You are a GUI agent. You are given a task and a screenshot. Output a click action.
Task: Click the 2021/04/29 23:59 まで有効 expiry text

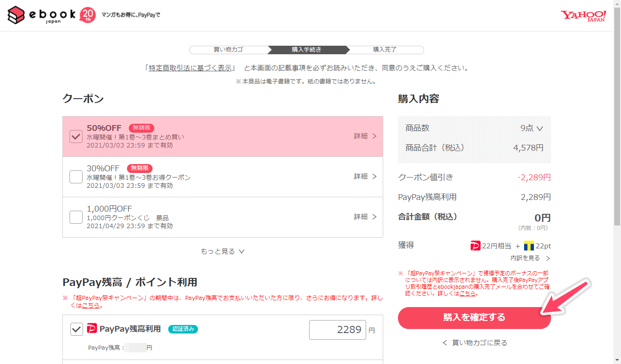[x=130, y=226]
